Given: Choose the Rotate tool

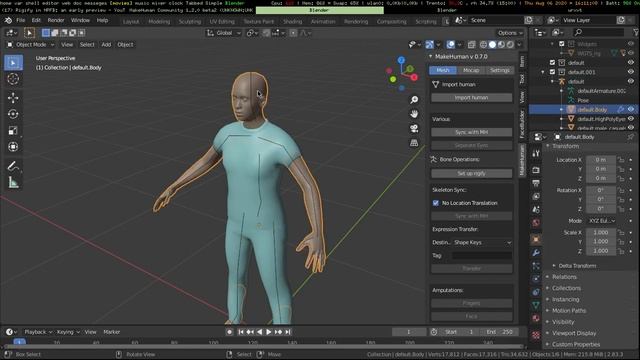Looking at the screenshot, I should [13, 114].
